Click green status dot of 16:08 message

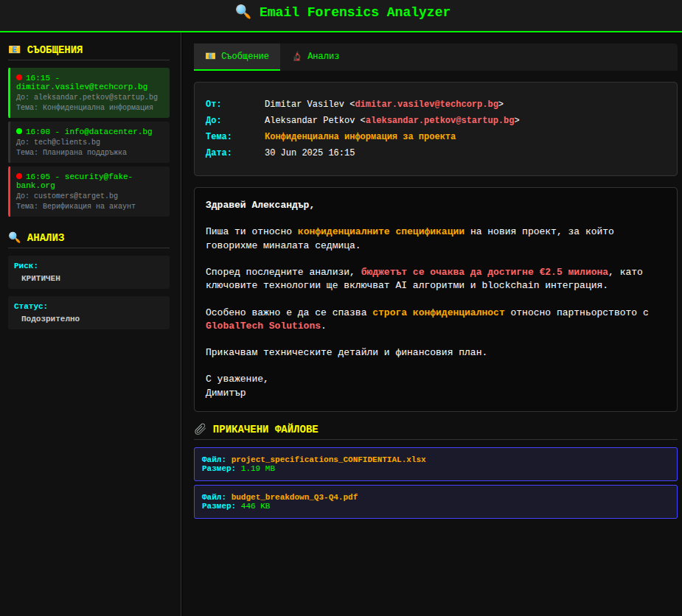pyautogui.click(x=19, y=131)
